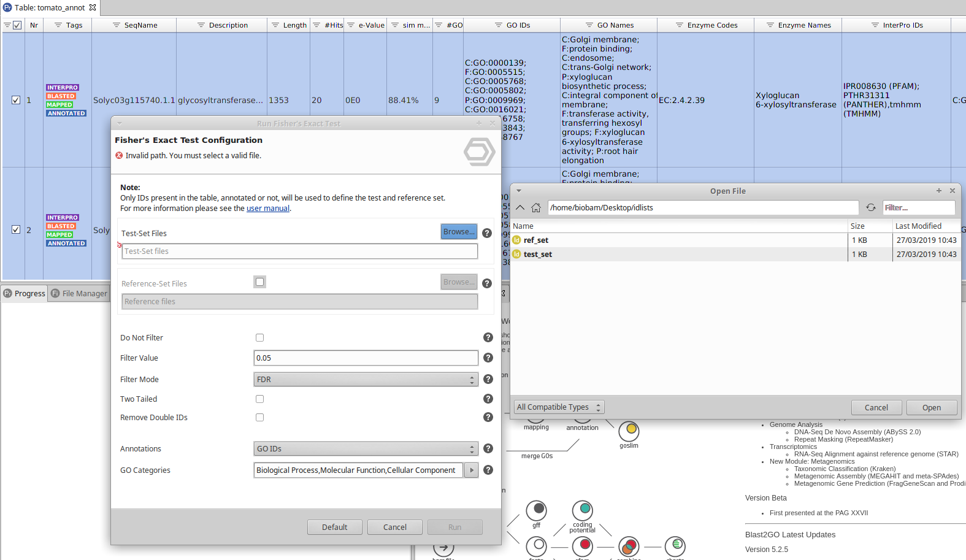Click help icon for GO Categories
The height and width of the screenshot is (560, 966).
tap(488, 470)
